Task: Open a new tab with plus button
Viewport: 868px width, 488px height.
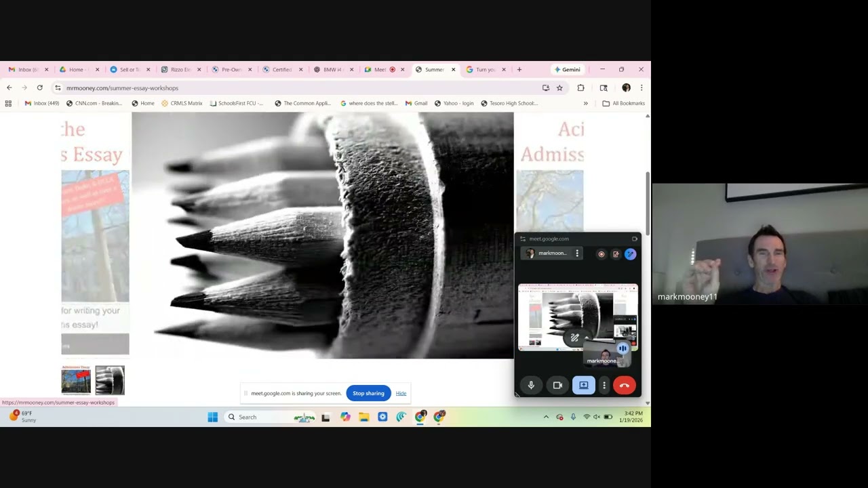Action: tap(519, 69)
